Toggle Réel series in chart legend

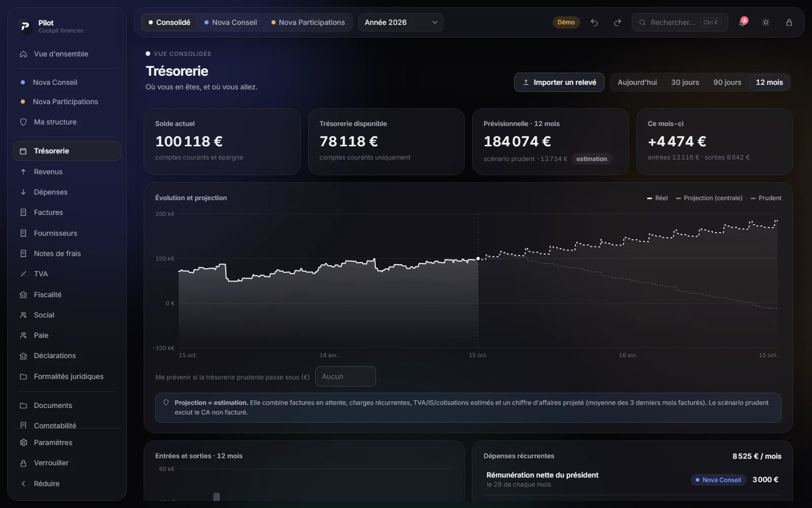(657, 198)
